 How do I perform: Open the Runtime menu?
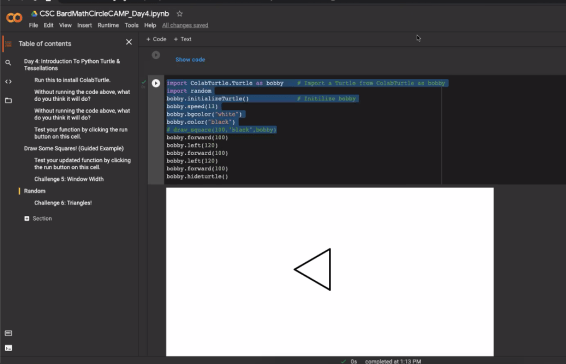[108, 25]
